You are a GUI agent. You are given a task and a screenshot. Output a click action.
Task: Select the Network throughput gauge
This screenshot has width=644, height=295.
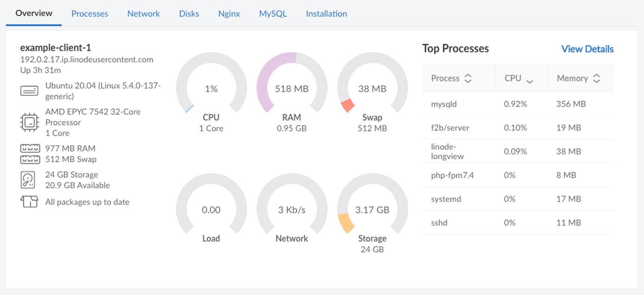point(291,210)
